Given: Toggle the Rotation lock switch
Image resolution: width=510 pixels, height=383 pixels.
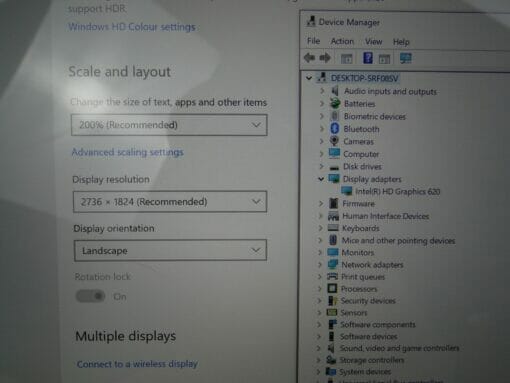Looking at the screenshot, I should pos(91,296).
